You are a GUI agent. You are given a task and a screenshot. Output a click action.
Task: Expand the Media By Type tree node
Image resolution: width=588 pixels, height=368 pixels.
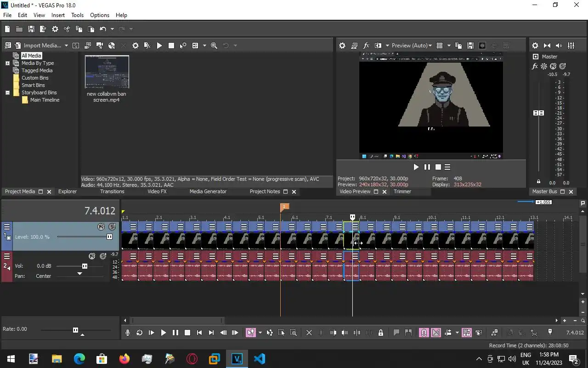[x=7, y=63]
